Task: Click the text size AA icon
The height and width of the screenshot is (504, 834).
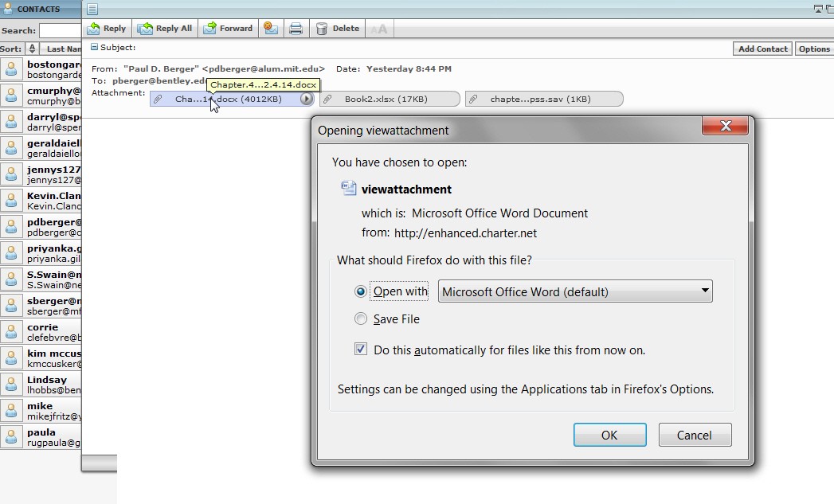Action: click(x=378, y=29)
